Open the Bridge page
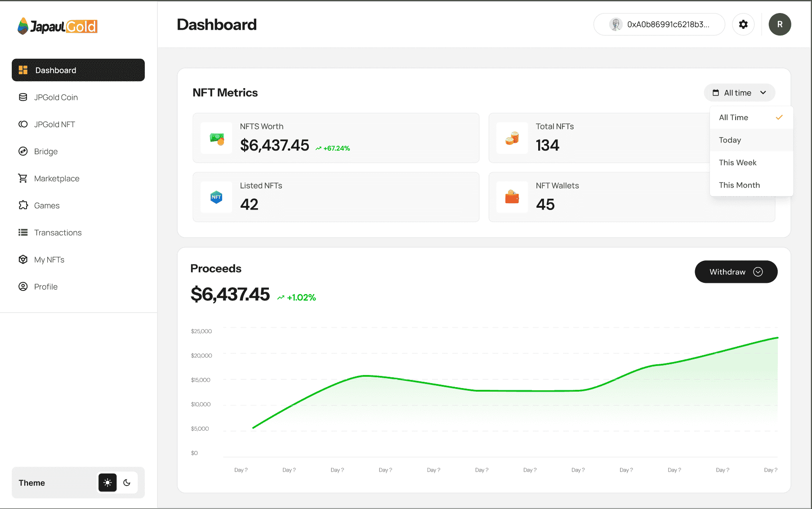 pos(78,151)
